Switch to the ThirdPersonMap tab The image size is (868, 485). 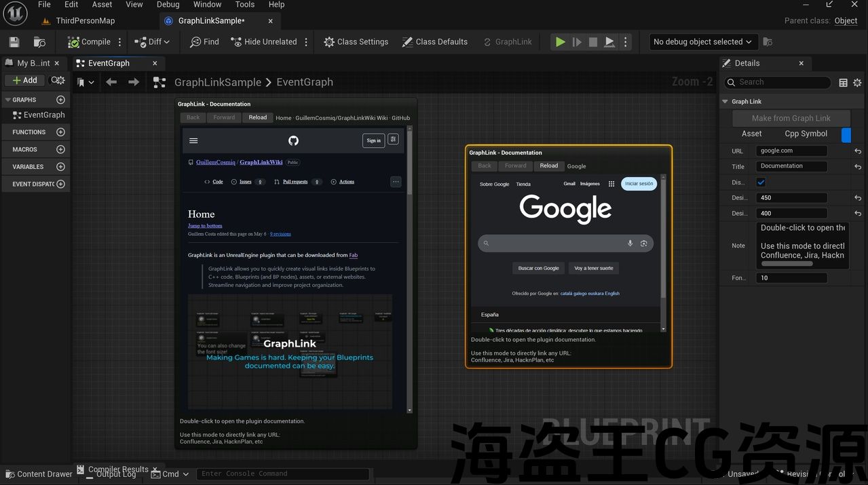point(85,21)
